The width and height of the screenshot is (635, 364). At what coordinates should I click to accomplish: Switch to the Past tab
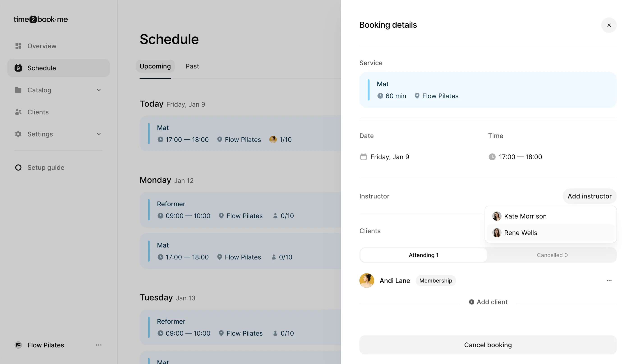click(x=192, y=66)
